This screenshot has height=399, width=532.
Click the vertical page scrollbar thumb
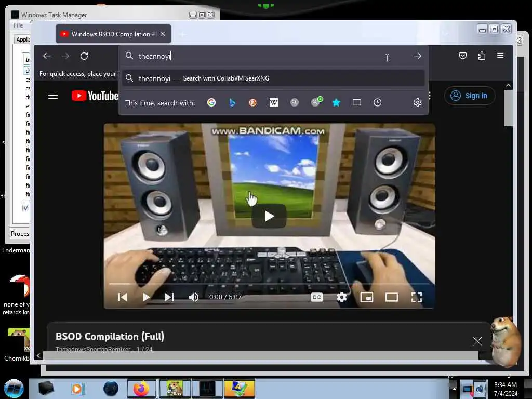(508, 108)
